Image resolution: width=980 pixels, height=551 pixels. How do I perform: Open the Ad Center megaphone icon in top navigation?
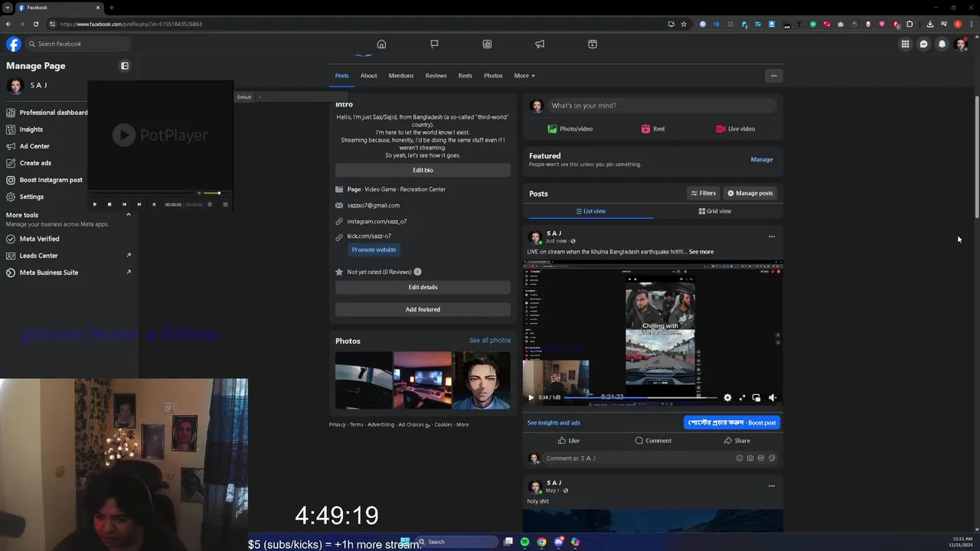click(x=540, y=44)
